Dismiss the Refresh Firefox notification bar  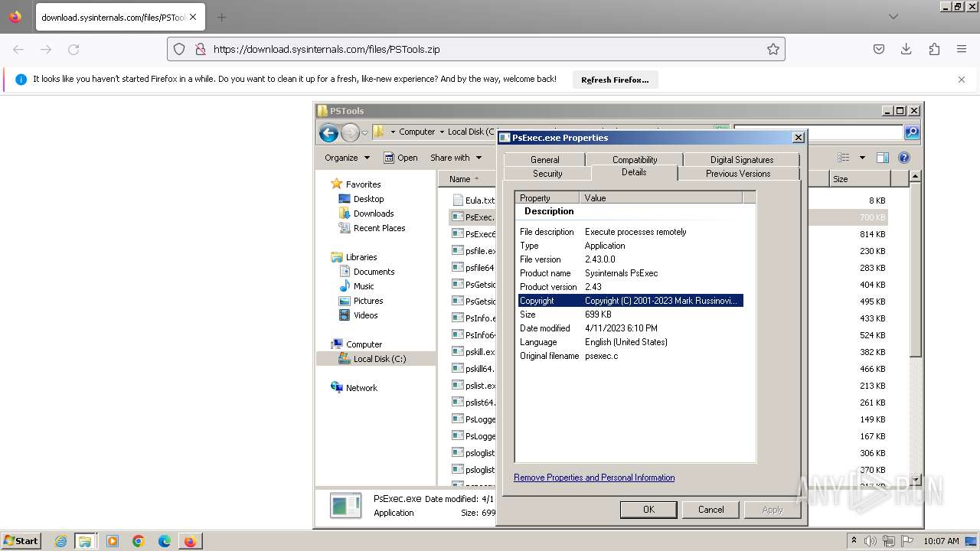(962, 80)
